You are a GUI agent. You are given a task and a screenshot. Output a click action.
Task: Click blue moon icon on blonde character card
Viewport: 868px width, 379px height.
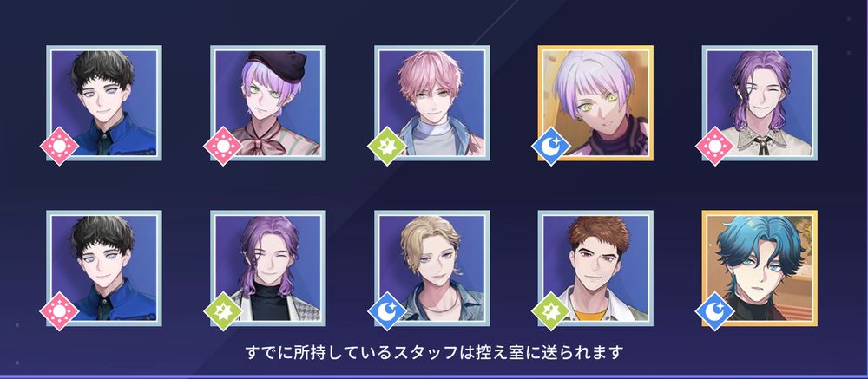[387, 311]
